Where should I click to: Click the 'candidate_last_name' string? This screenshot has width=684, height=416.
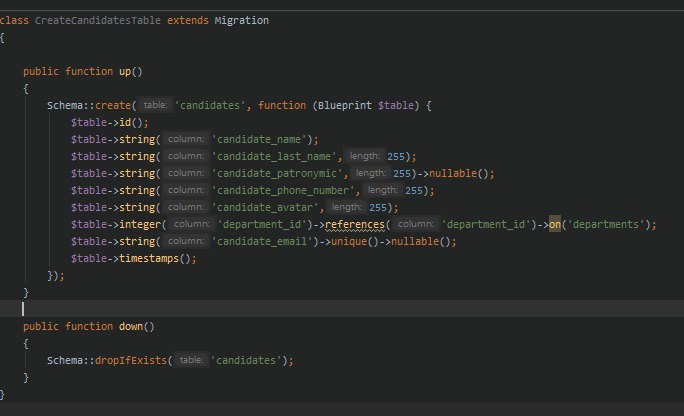tap(274, 157)
